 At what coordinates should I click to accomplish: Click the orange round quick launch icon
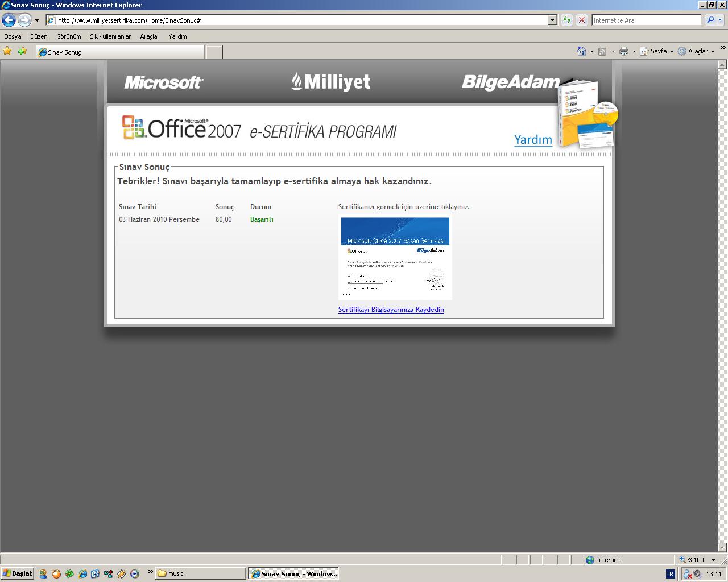click(x=56, y=574)
